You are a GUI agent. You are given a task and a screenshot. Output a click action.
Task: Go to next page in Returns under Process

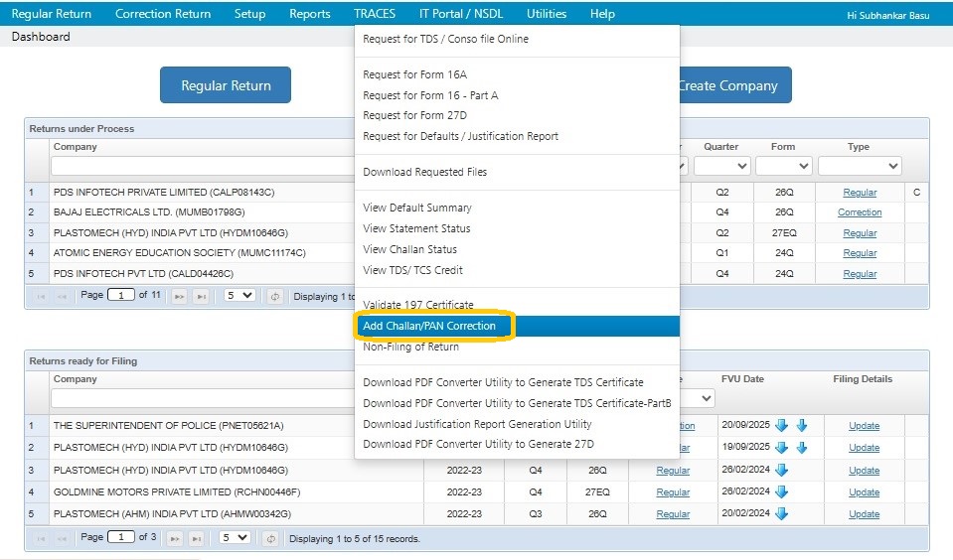(x=180, y=296)
